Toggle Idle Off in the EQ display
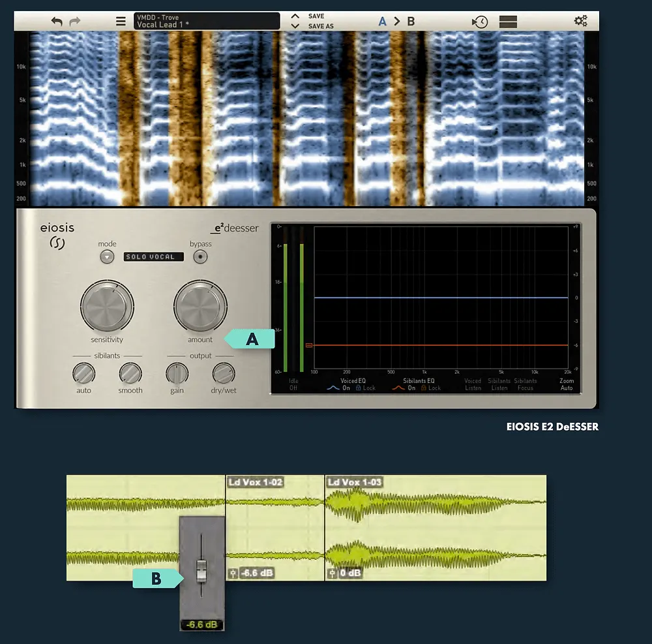Image resolution: width=652 pixels, height=644 pixels. pos(293,384)
